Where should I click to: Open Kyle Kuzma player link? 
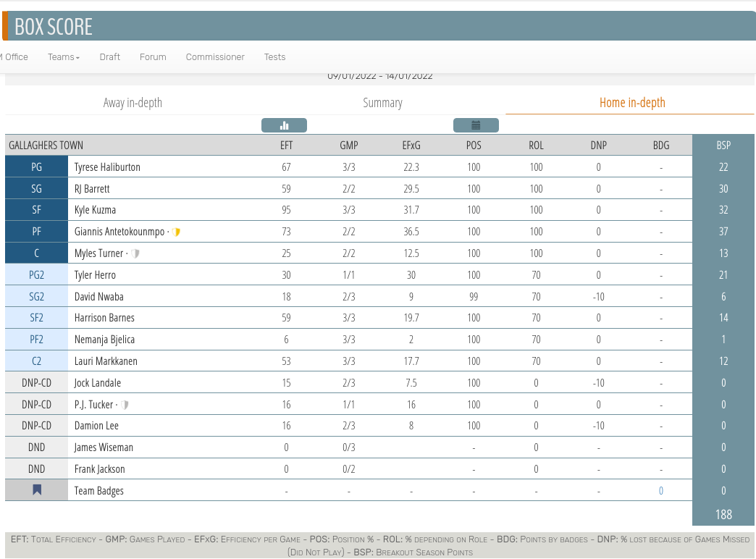coord(95,210)
